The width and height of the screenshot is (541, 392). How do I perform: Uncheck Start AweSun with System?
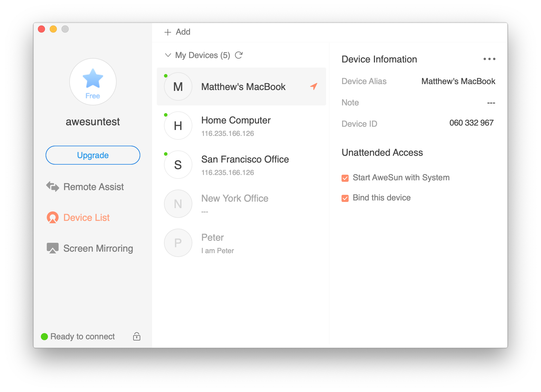click(345, 178)
